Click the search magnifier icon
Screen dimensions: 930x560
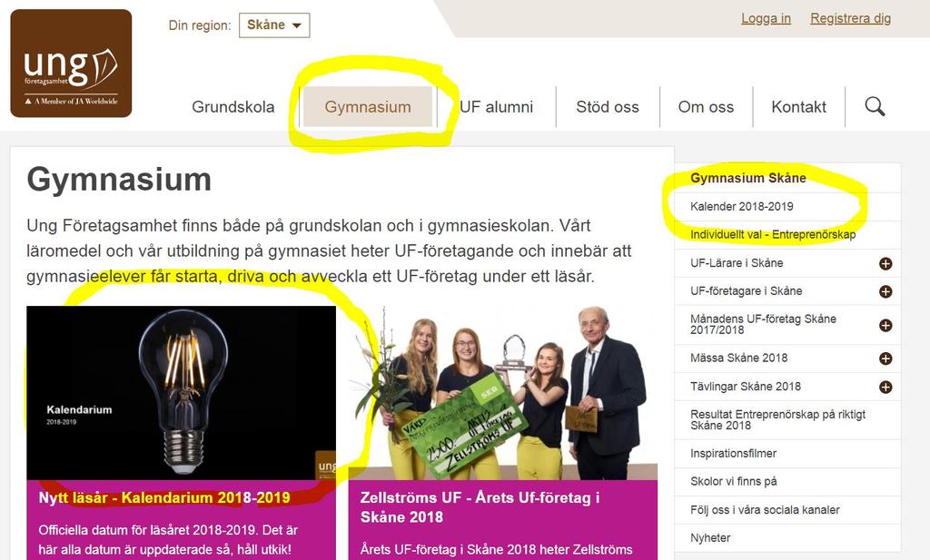[875, 107]
